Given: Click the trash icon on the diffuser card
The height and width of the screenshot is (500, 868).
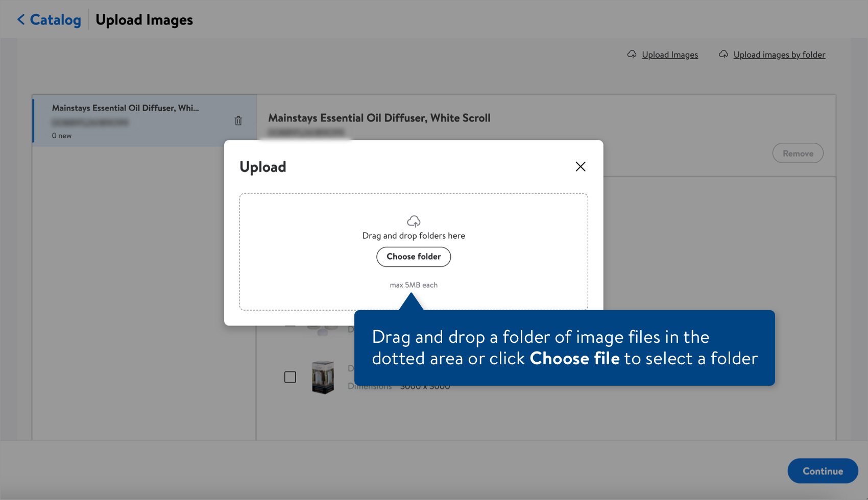Looking at the screenshot, I should point(238,120).
